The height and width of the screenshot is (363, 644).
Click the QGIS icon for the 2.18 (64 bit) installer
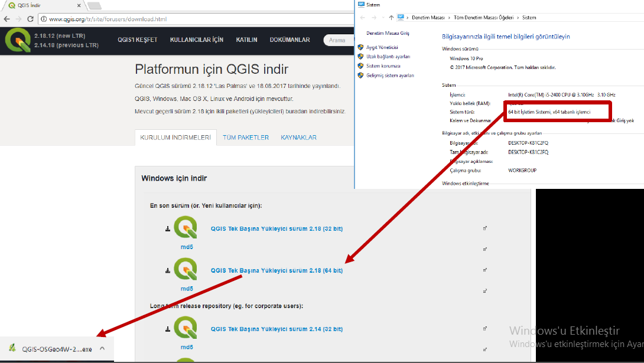click(x=186, y=269)
